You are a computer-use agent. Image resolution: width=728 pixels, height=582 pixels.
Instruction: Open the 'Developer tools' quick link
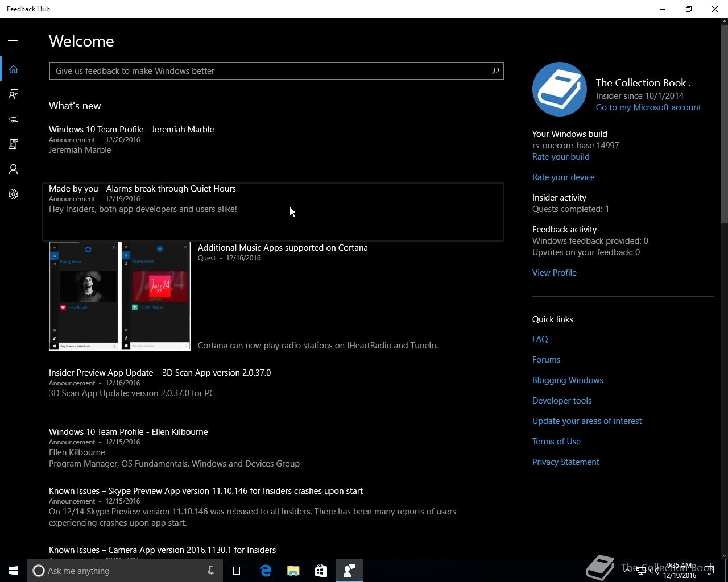[x=562, y=401]
